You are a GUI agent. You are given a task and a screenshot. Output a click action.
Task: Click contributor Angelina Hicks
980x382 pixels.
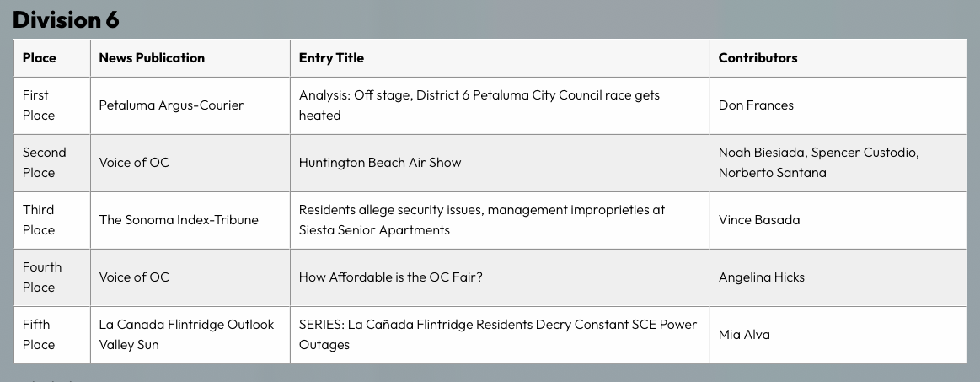tap(762, 277)
